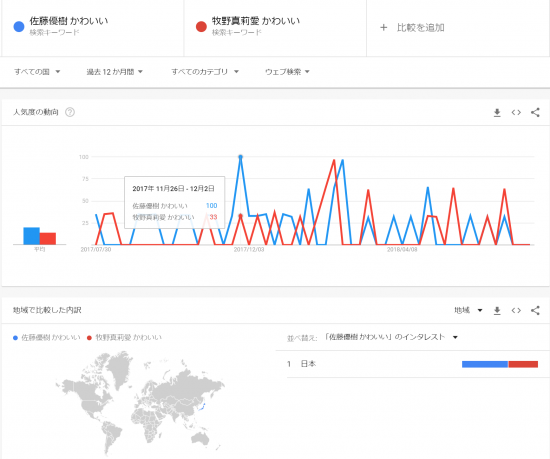This screenshot has height=459, width=550.
Task: Open help for 人気度の動向
Action: (70, 112)
